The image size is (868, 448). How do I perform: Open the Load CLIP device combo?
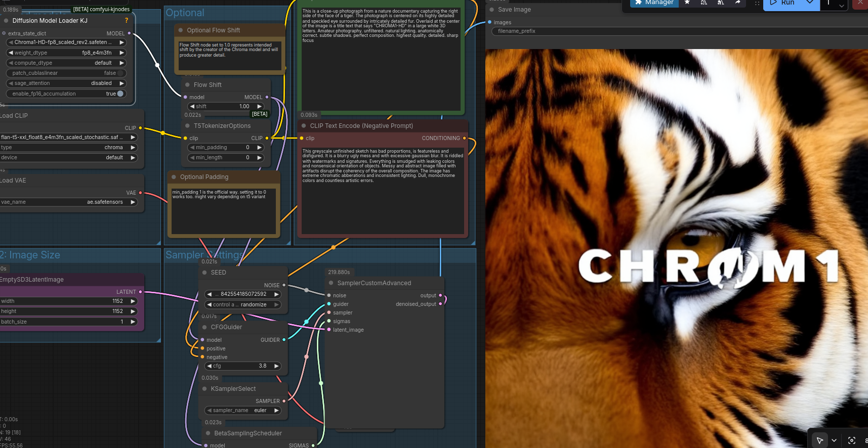tap(68, 157)
